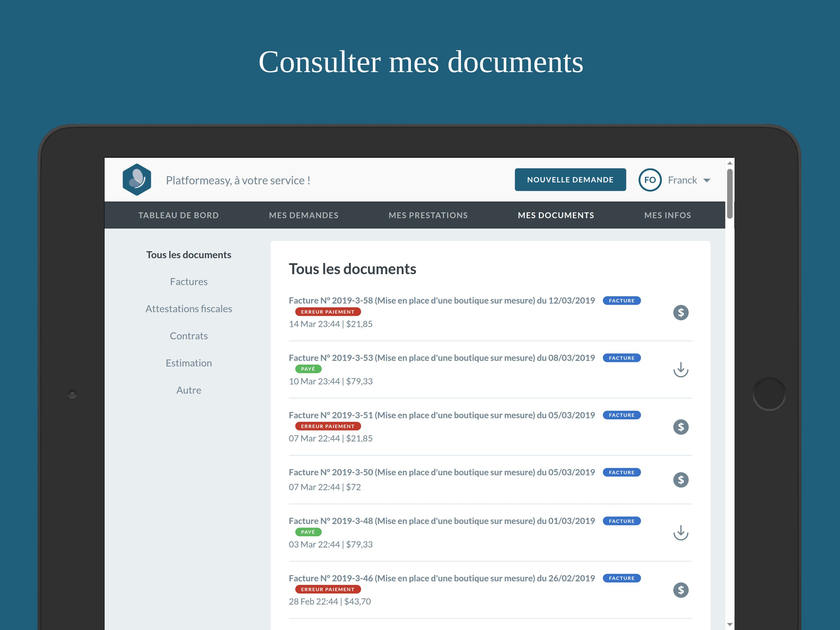
Task: Select the Mes documents tab
Action: (x=556, y=215)
